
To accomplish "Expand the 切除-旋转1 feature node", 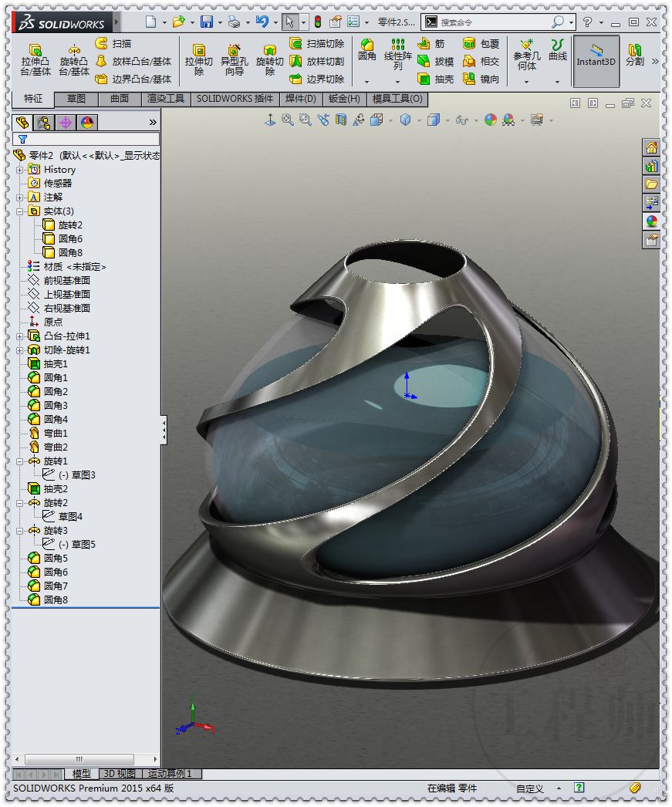I will pyautogui.click(x=19, y=350).
